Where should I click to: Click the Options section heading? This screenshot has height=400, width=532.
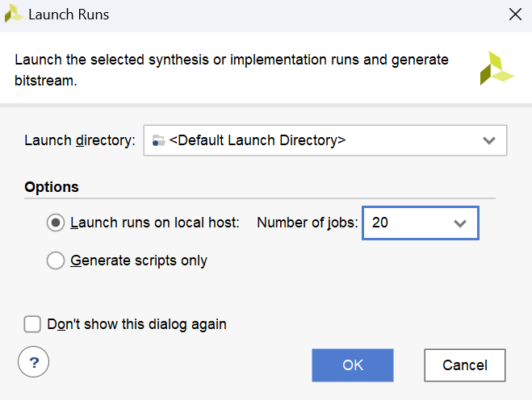pos(52,187)
